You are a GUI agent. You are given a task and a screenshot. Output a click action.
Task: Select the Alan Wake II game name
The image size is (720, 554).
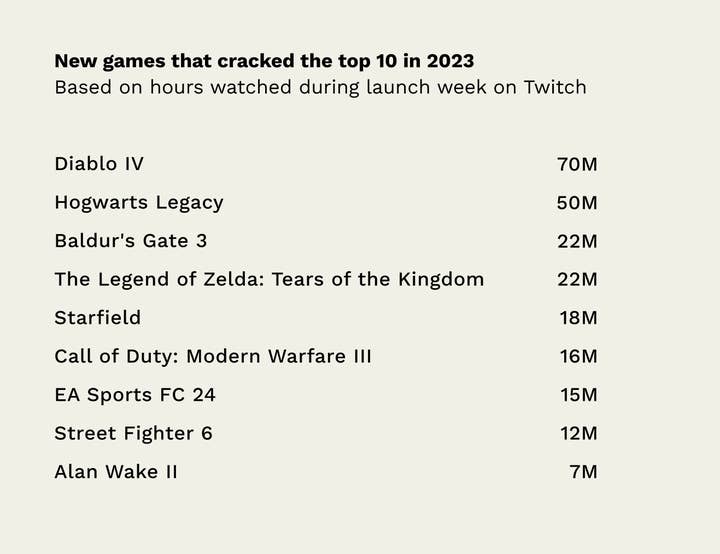(x=116, y=471)
